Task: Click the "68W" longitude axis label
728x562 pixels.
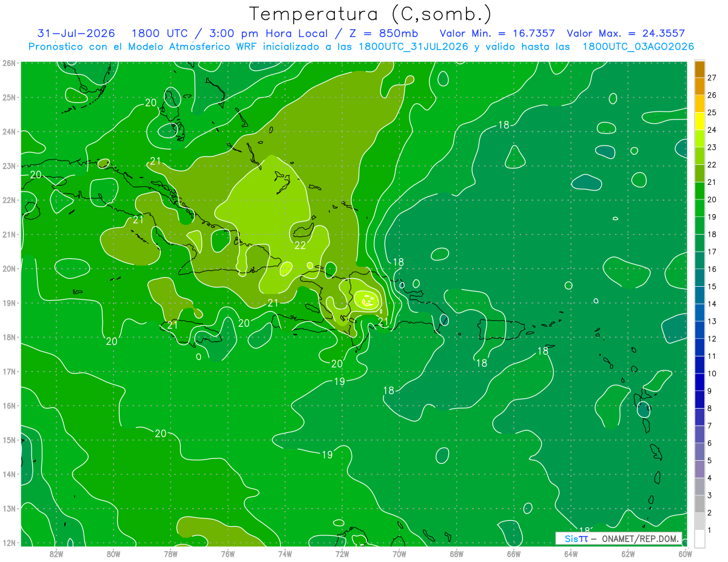Action: coord(456,554)
